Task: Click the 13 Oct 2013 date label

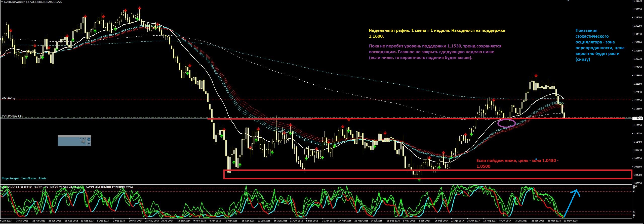Action: point(87,221)
